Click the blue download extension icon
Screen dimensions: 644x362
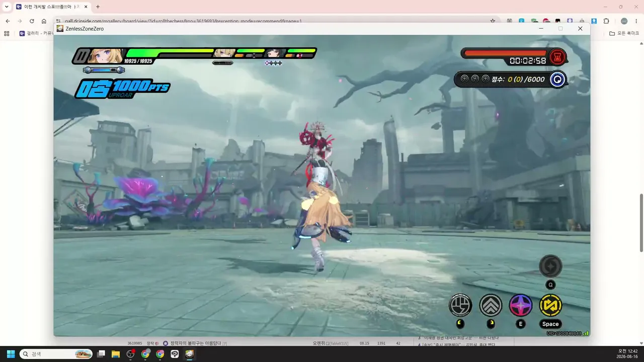pos(594,21)
